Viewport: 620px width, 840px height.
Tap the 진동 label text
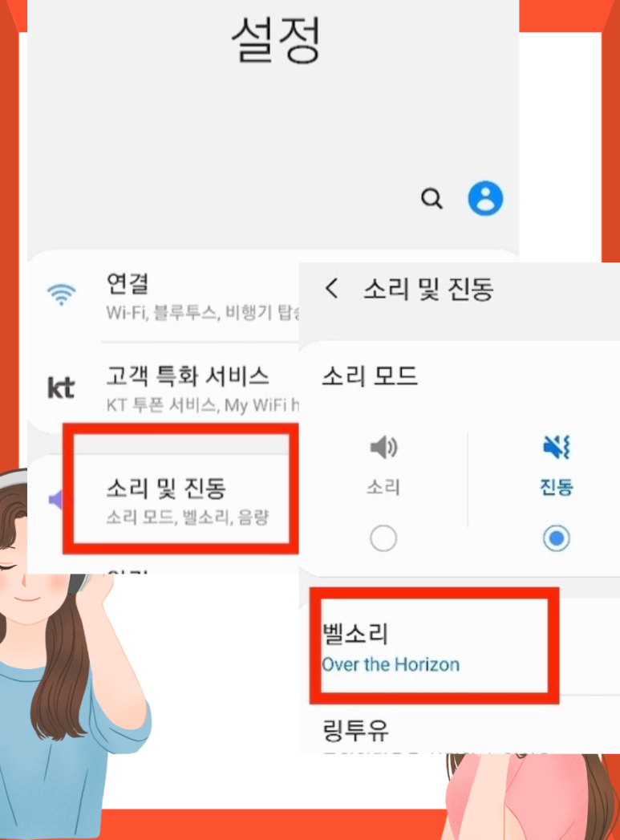557,487
